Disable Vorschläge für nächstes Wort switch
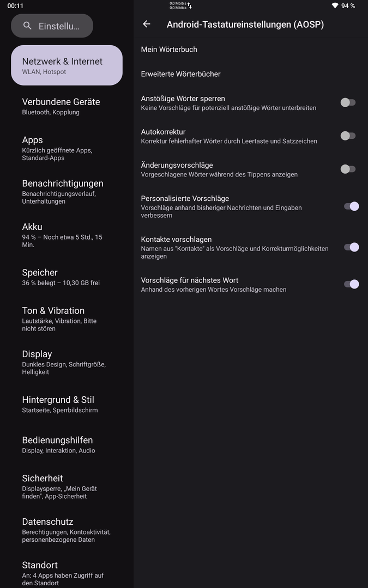The image size is (368, 588). [x=351, y=284]
